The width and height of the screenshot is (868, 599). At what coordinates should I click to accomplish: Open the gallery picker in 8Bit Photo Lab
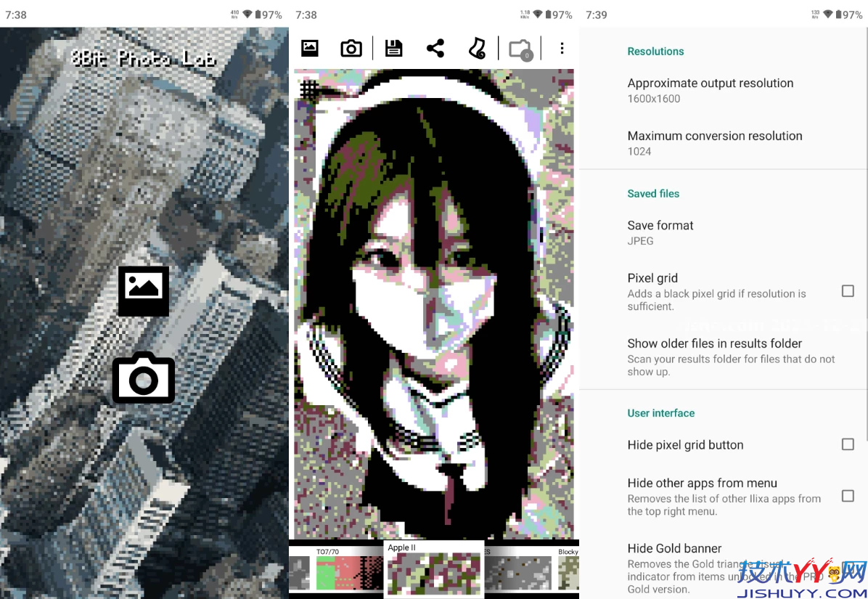143,291
